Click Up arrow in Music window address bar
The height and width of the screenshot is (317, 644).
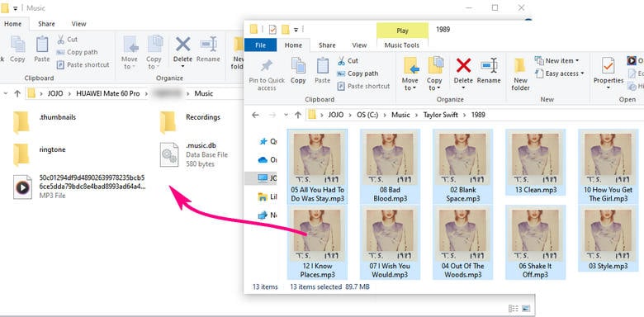pos(17,93)
